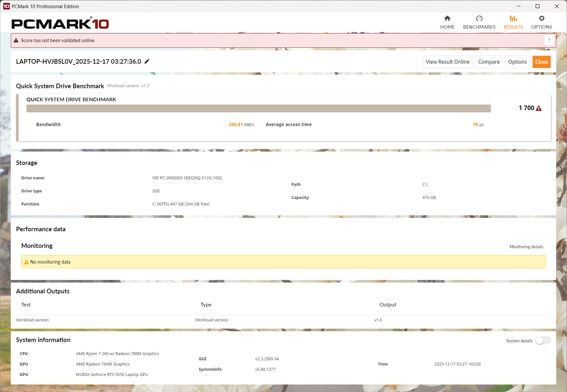Screen dimensions: 567x392
Task: Click the Score has not been validated message
Action: [x=58, y=41]
